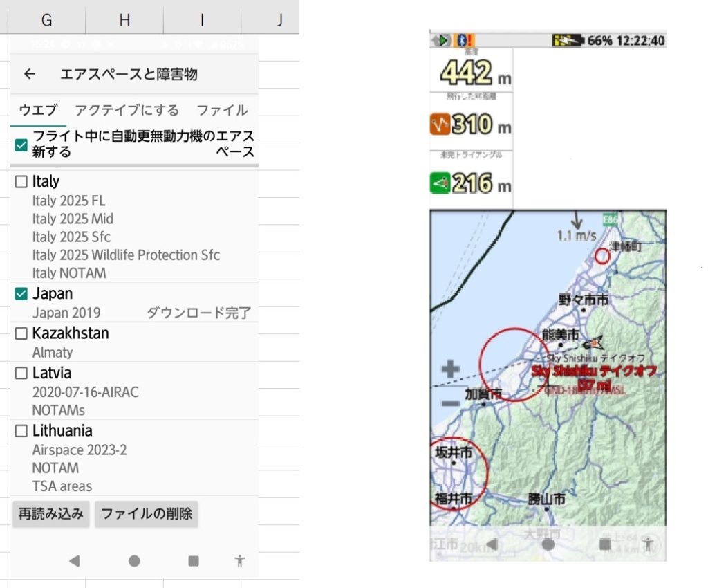The width and height of the screenshot is (708, 588).
Task: Zoom in with the map plus button
Action: 450,369
